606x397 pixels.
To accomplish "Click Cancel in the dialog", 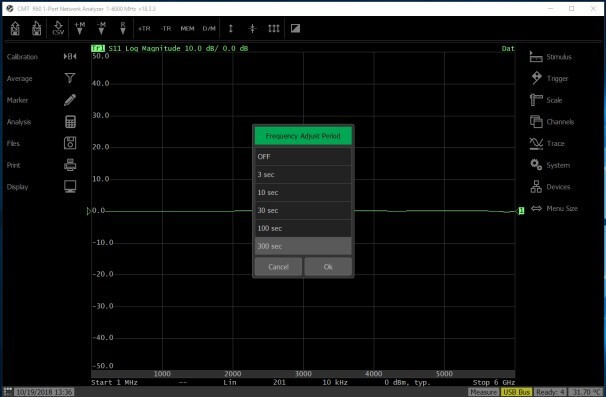I will pos(278,267).
